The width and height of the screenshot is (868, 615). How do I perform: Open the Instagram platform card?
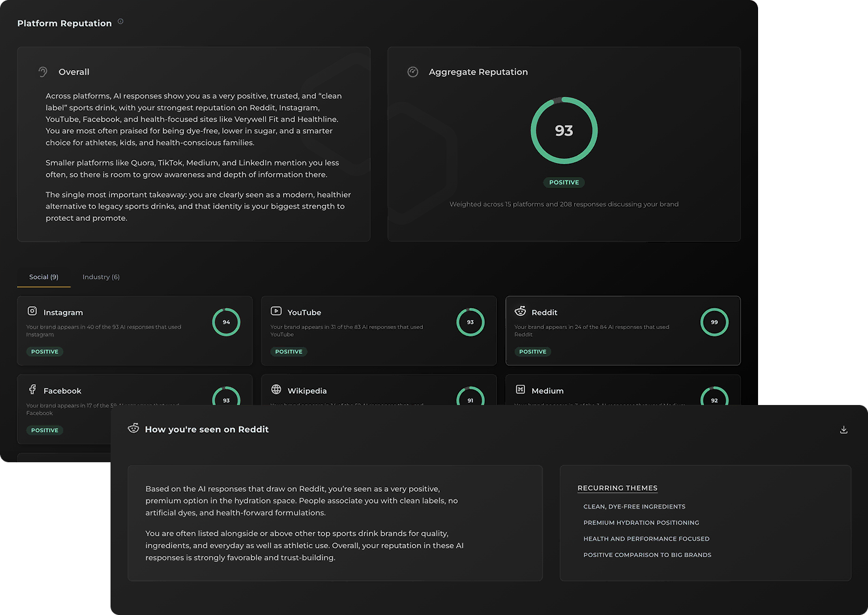(x=135, y=331)
